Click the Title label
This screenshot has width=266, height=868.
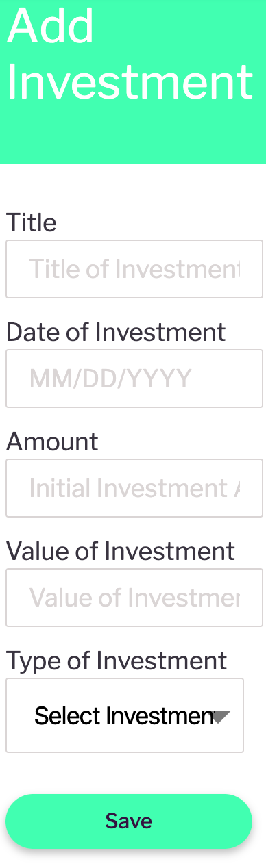click(32, 222)
